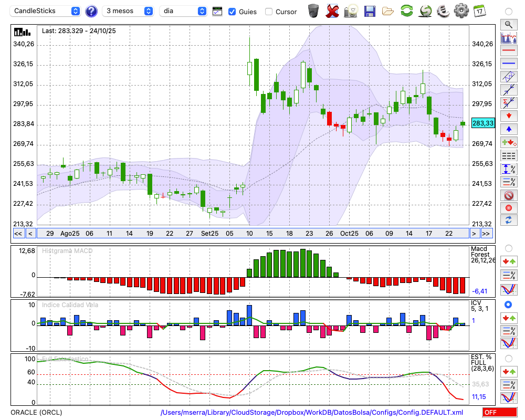Image resolution: width=525 pixels, height=420 pixels.
Task: Click the blue floppy disk save icon
Action: (x=370, y=11)
